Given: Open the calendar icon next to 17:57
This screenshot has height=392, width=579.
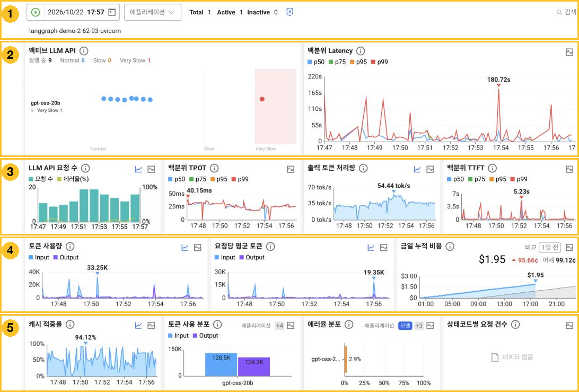Looking at the screenshot, I should click(x=112, y=12).
